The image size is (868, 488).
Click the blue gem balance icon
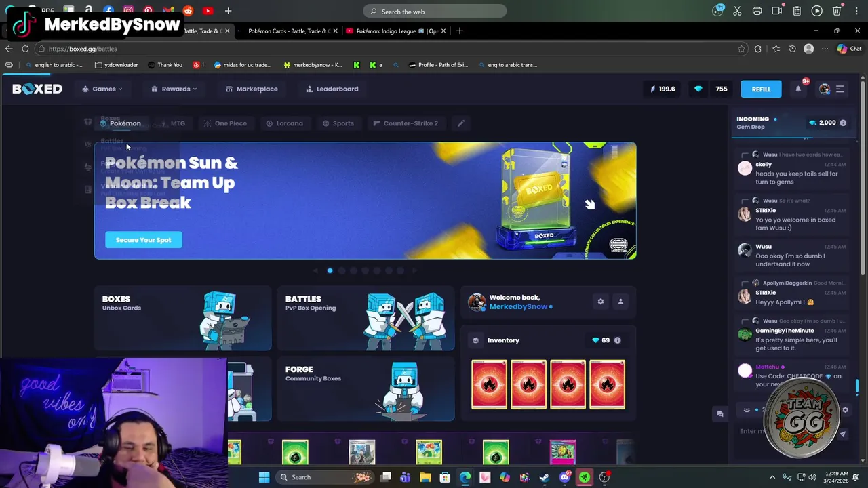pyautogui.click(x=698, y=89)
